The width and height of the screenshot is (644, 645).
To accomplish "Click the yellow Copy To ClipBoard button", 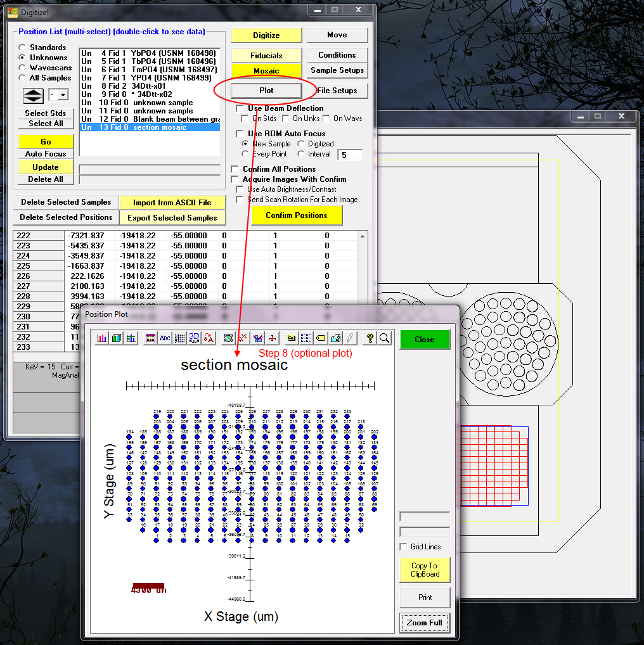I will 424,570.
